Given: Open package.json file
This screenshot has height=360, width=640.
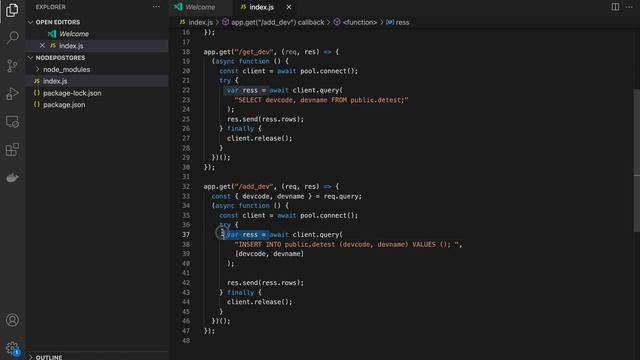Looking at the screenshot, I should click(64, 105).
